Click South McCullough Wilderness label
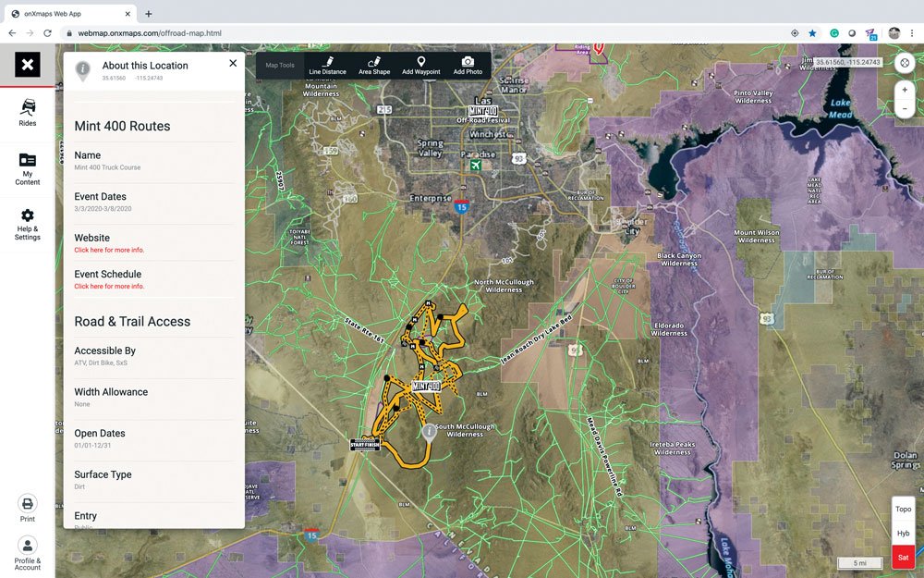Screen dimensions: 924x578 pyautogui.click(x=465, y=431)
